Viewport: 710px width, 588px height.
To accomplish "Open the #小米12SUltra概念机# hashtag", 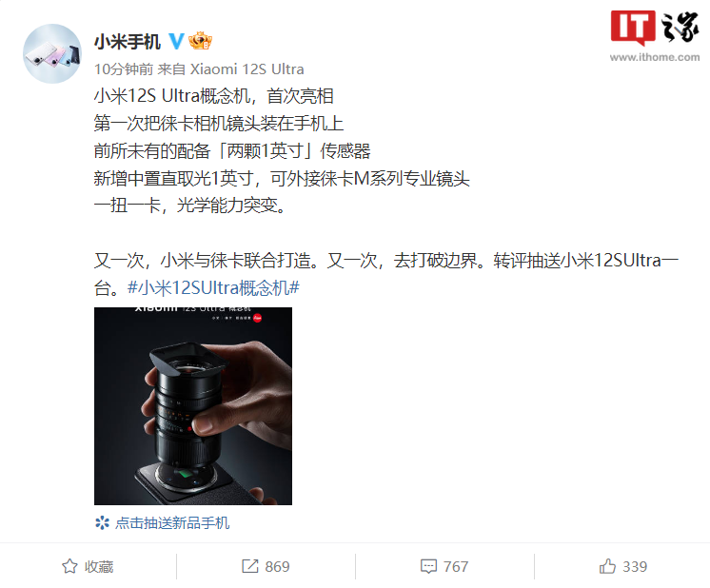I will (213, 287).
